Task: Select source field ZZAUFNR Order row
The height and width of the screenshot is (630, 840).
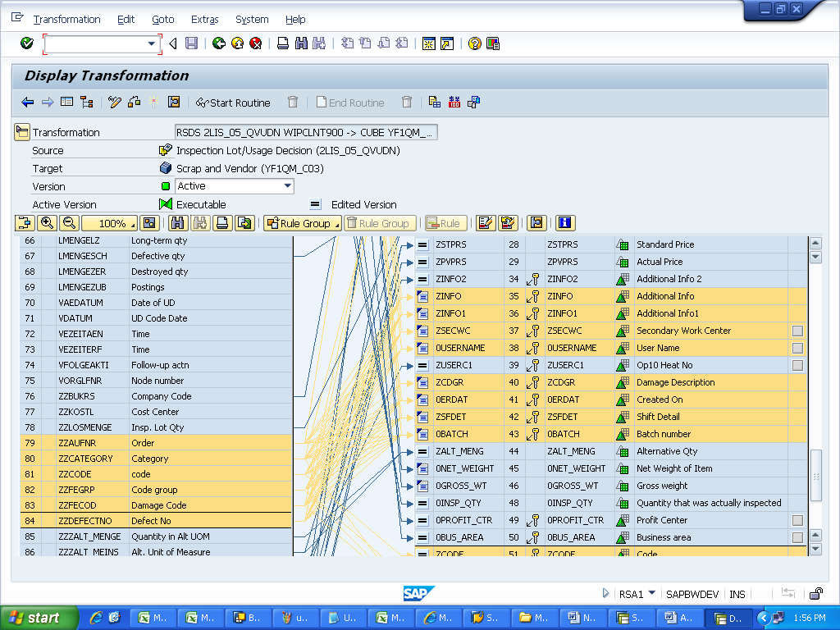Action: click(156, 443)
